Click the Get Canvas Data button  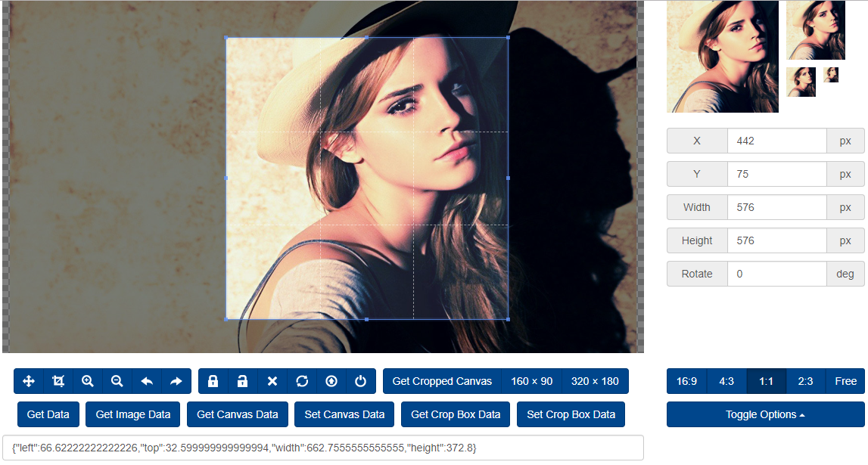[x=238, y=414]
